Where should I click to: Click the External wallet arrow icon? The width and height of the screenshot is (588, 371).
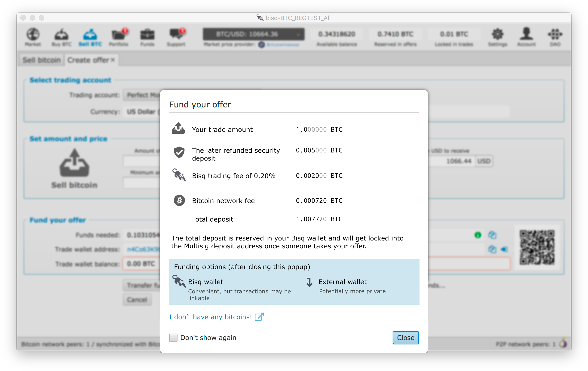click(x=309, y=282)
